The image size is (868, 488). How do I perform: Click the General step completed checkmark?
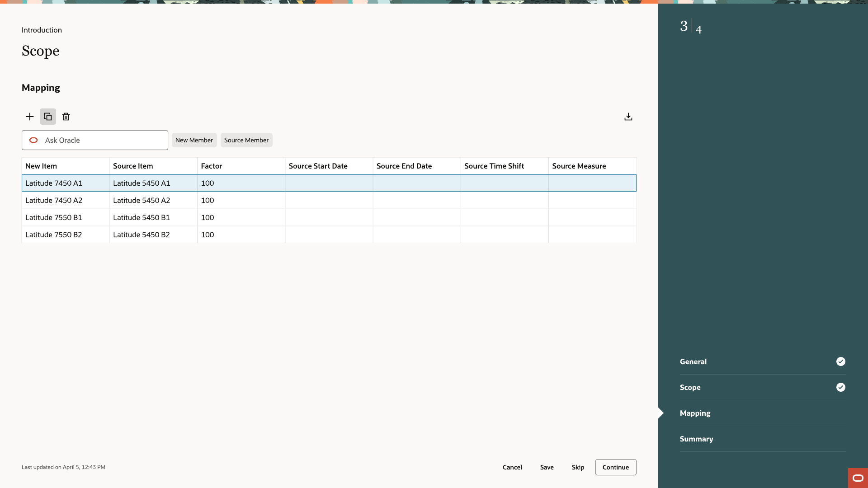(x=841, y=361)
